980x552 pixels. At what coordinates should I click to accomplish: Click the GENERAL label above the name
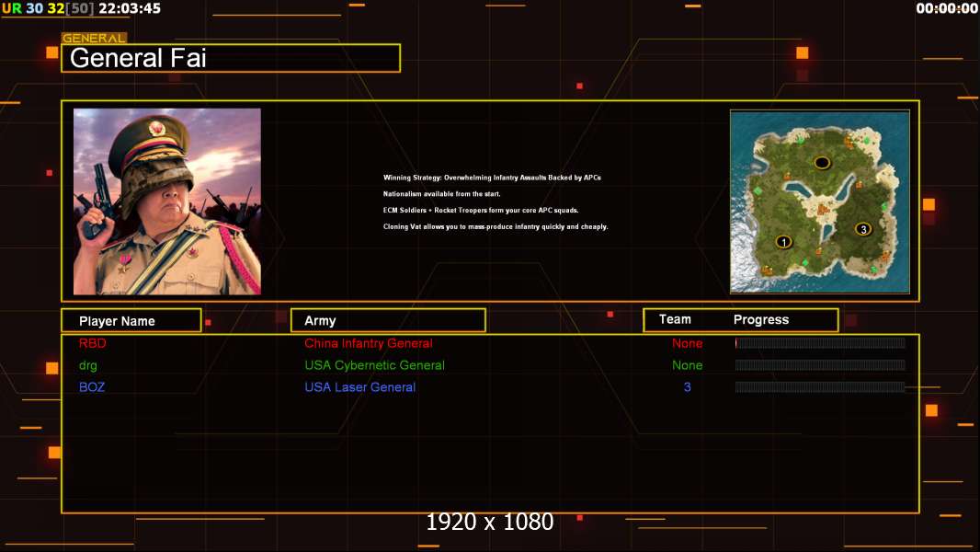pos(94,38)
